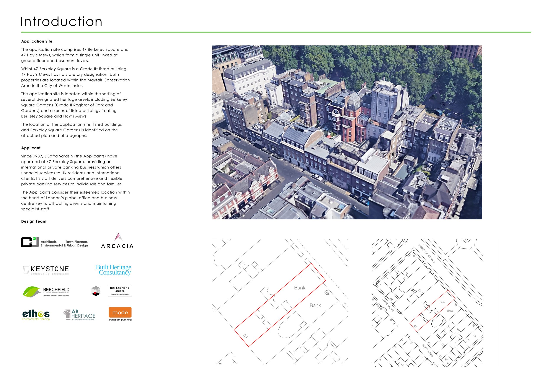This screenshot has width=555, height=392.
Task: Click the mode transport planning logo
Action: [120, 314]
